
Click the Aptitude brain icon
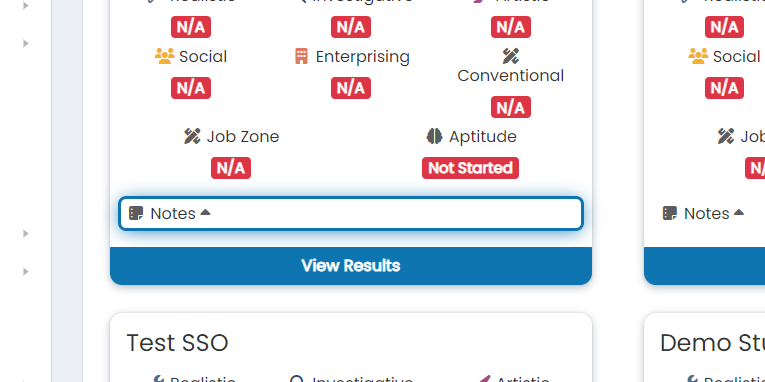(x=434, y=137)
